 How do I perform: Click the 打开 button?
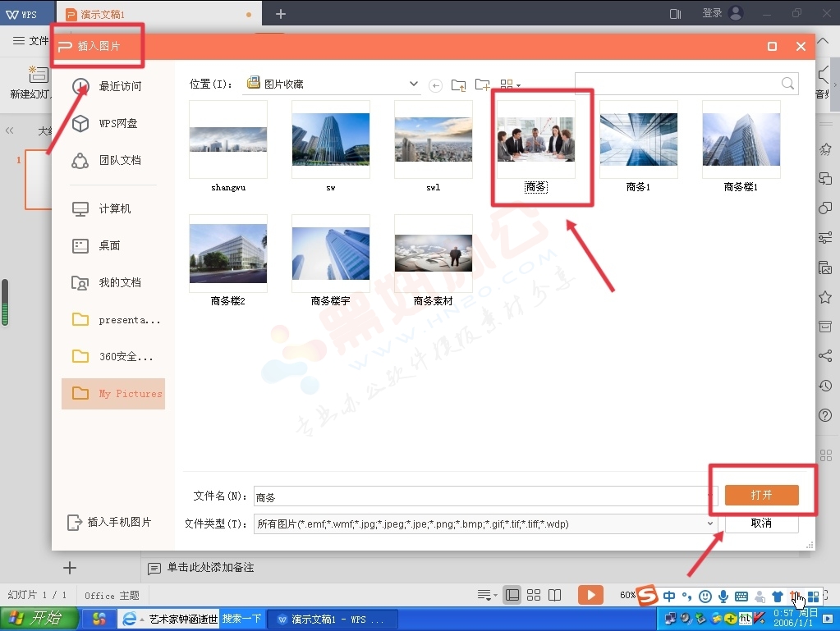(x=761, y=496)
